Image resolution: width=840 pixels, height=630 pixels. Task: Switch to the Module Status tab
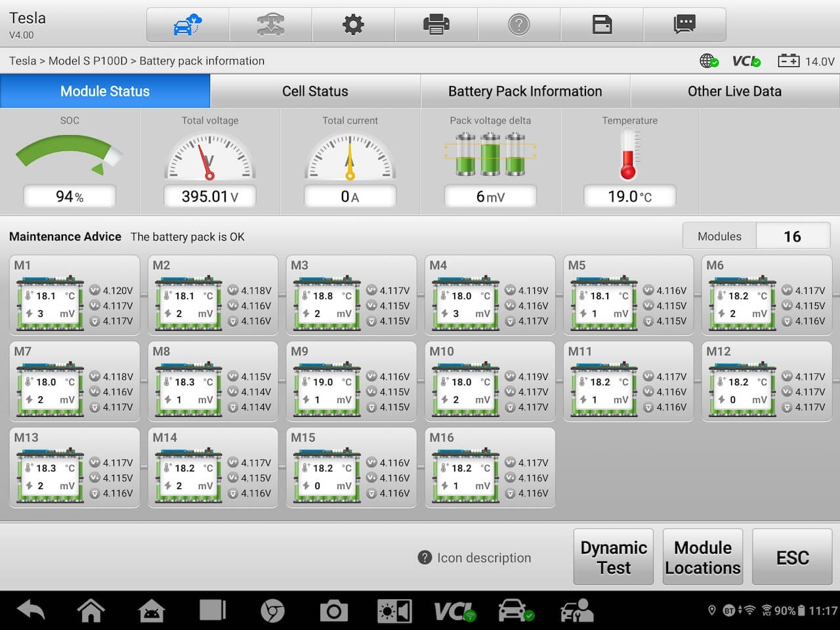click(x=105, y=91)
